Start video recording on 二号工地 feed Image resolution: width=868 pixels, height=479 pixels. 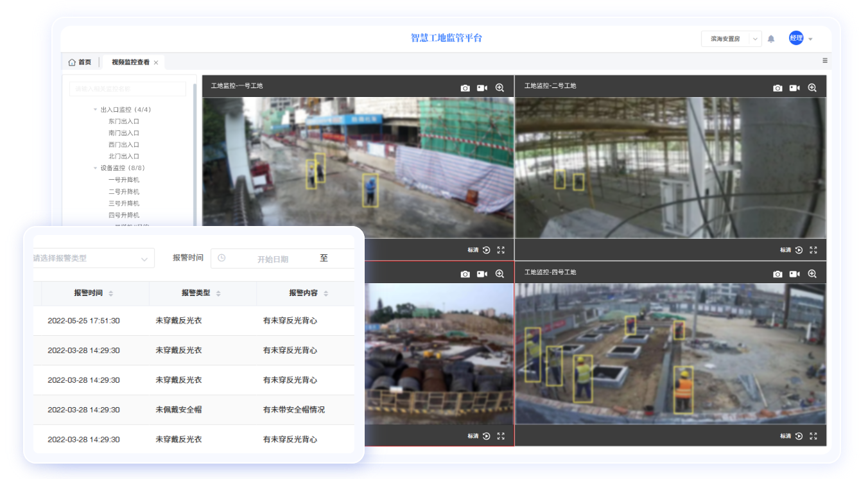pos(795,88)
